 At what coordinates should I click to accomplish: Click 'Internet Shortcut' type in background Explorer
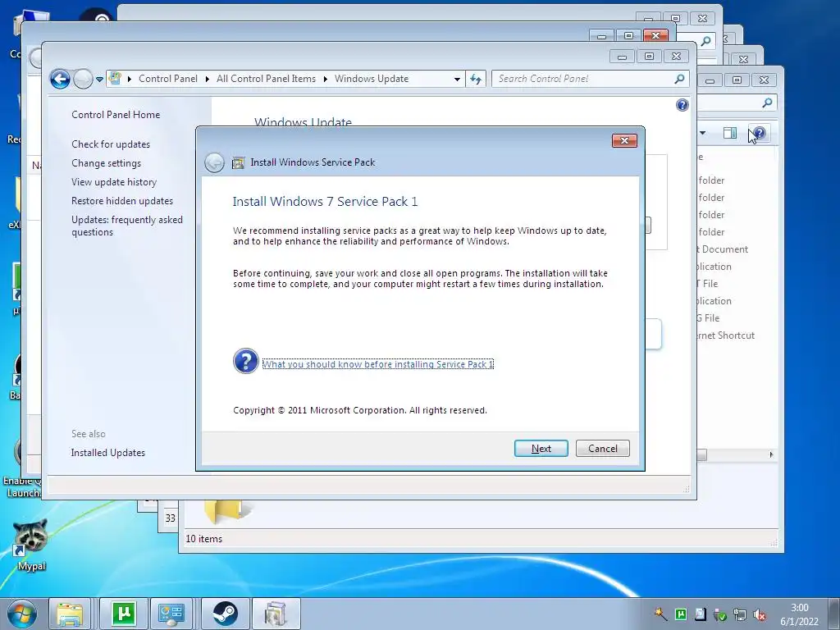tap(725, 336)
